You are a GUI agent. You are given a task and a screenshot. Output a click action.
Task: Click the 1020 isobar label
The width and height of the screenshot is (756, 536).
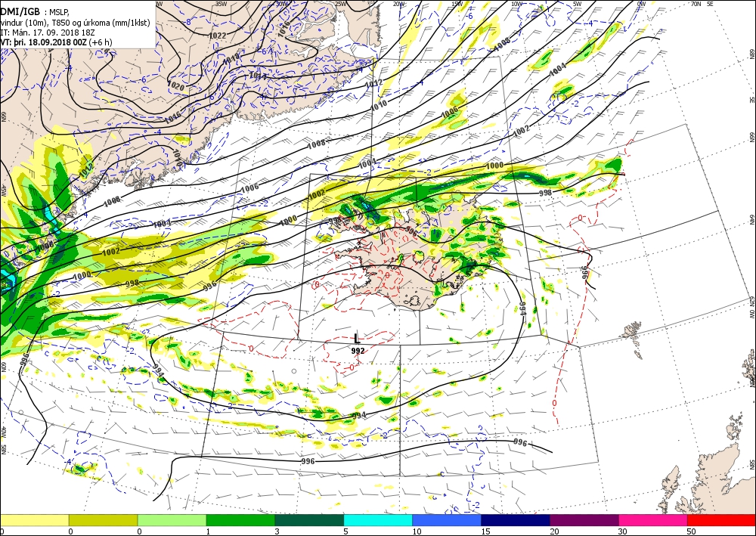pos(175,86)
